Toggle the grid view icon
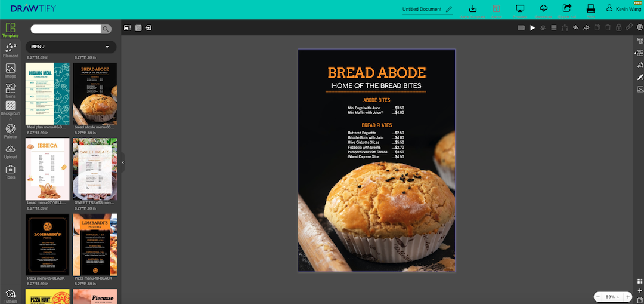Screen dimensions: 644x304 (640, 281)
